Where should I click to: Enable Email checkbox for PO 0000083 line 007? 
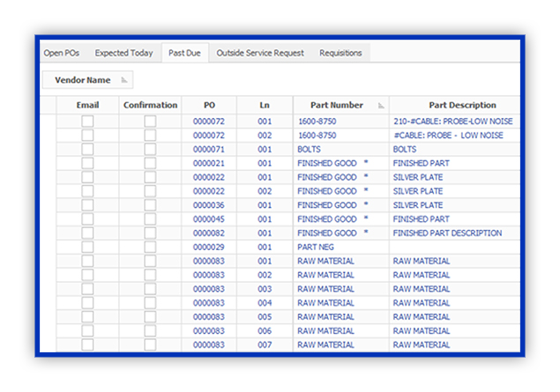click(87, 344)
